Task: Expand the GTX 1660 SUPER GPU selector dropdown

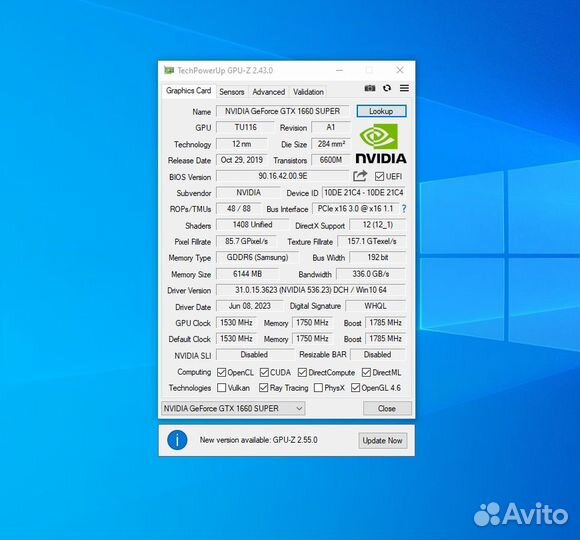Action: [233, 408]
